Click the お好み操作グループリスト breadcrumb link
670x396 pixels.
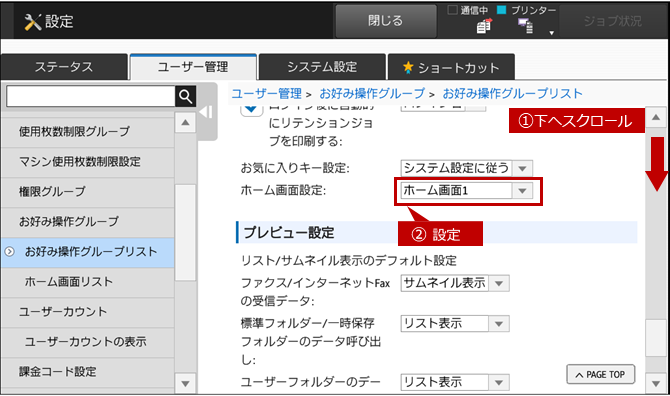[x=512, y=94]
